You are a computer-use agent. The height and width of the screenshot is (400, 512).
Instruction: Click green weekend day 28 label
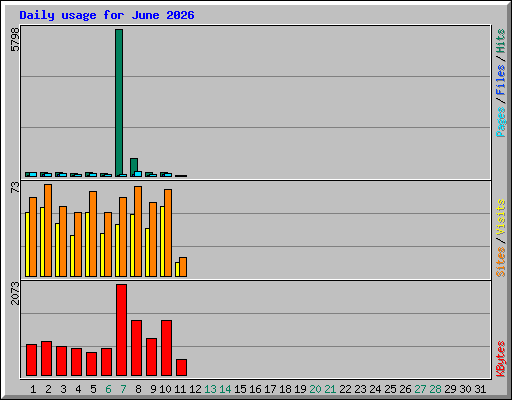[435, 389]
